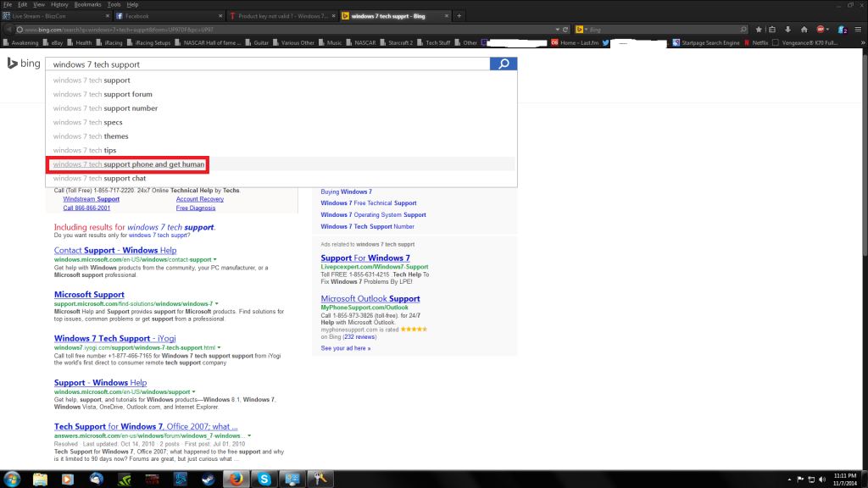
Task: Show more bookmarks with the overflow chevron
Action: tap(862, 42)
